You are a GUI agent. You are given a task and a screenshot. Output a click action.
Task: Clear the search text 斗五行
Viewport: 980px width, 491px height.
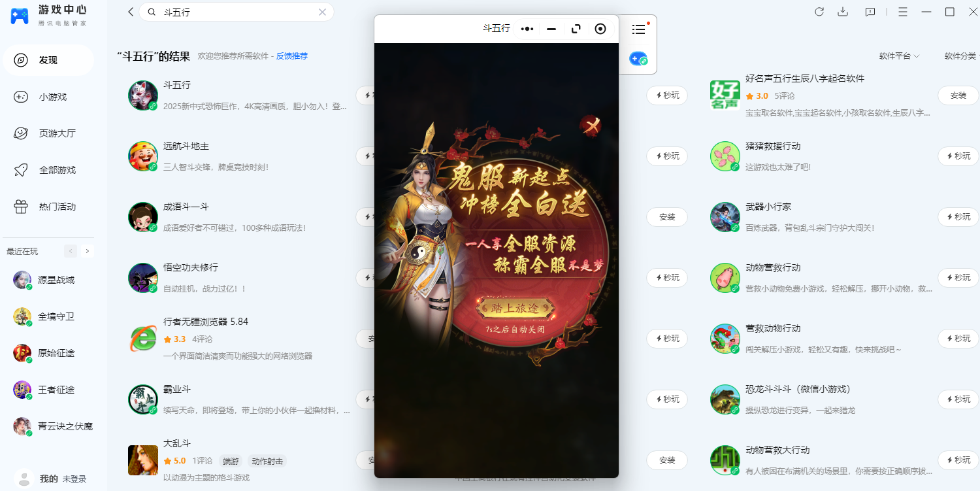322,12
